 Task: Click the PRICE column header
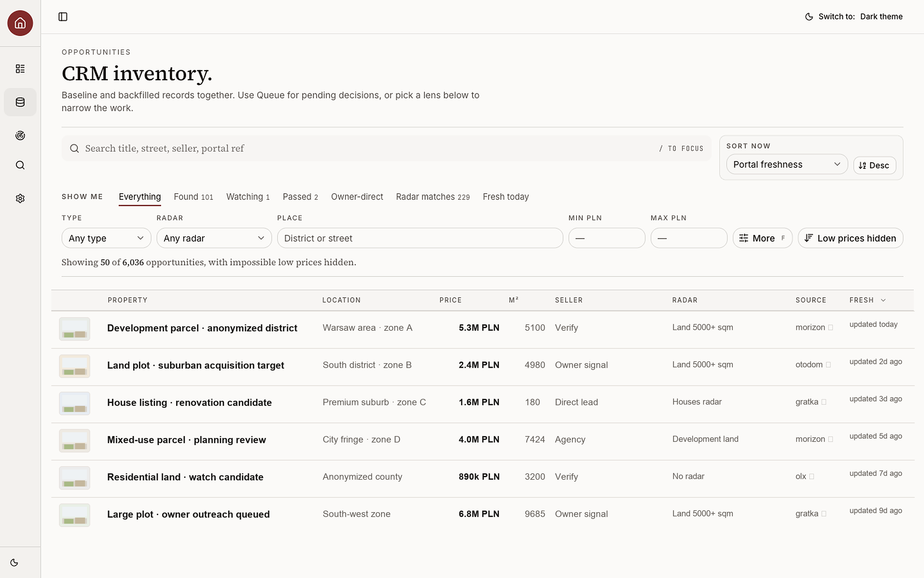(x=450, y=300)
